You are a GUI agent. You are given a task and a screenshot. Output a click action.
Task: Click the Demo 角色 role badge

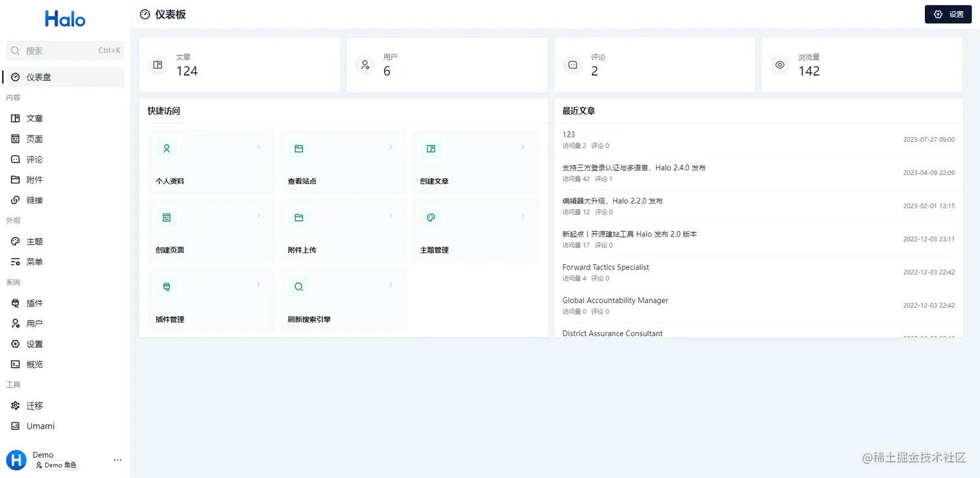point(56,465)
